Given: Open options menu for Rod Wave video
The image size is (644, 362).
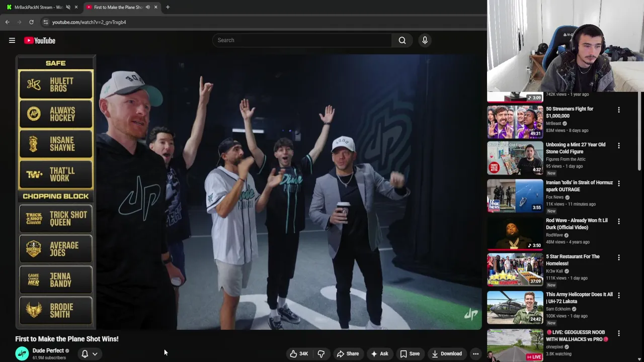Looking at the screenshot, I should pyautogui.click(x=619, y=221).
